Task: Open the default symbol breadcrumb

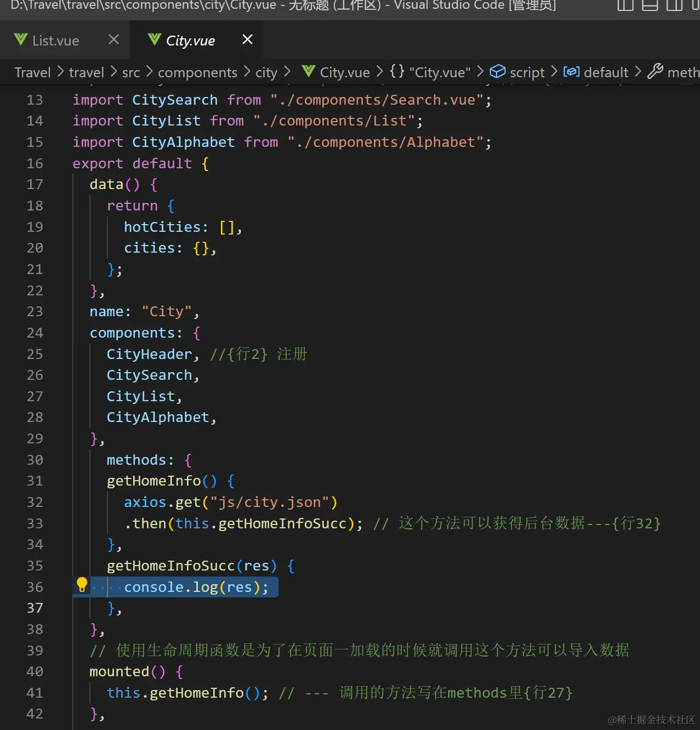Action: tap(606, 72)
